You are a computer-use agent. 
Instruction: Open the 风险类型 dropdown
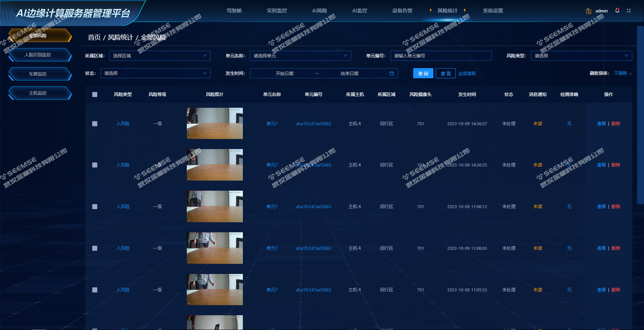coord(581,56)
